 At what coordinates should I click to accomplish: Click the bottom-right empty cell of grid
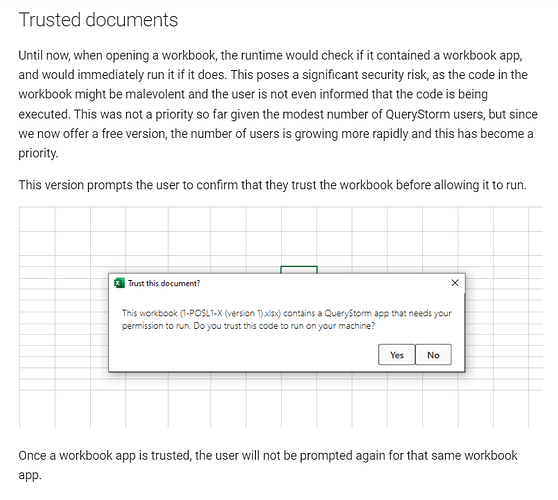(x=536, y=409)
